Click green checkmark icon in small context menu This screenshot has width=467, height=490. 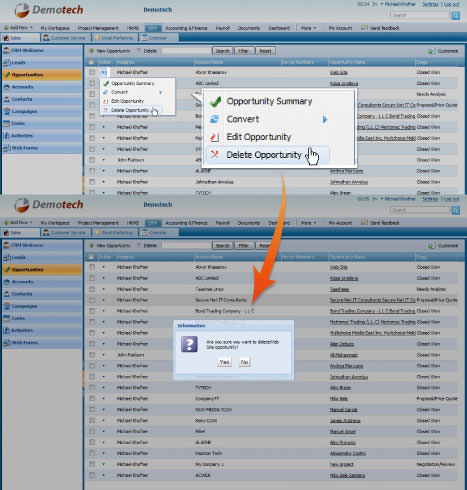106,83
